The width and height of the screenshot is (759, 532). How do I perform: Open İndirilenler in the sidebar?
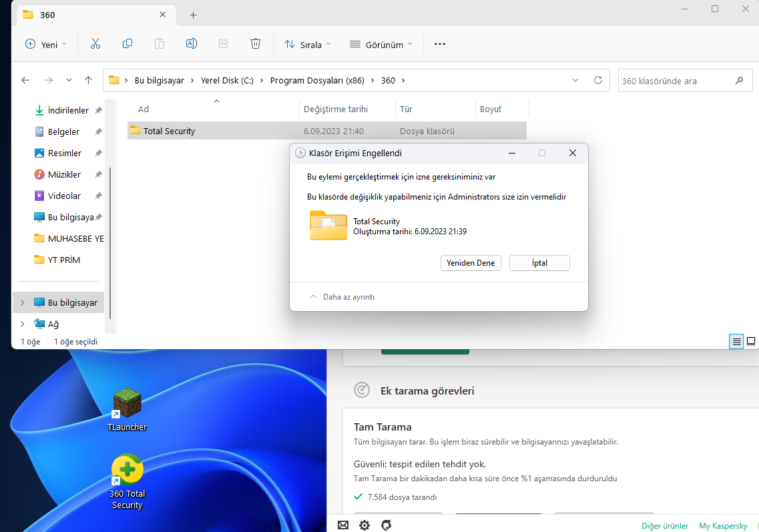point(67,110)
